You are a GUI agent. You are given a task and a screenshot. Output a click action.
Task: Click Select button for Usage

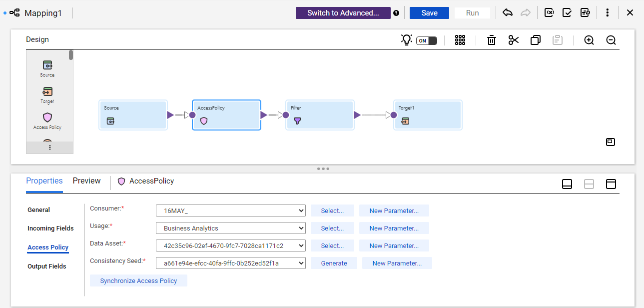[332, 228]
